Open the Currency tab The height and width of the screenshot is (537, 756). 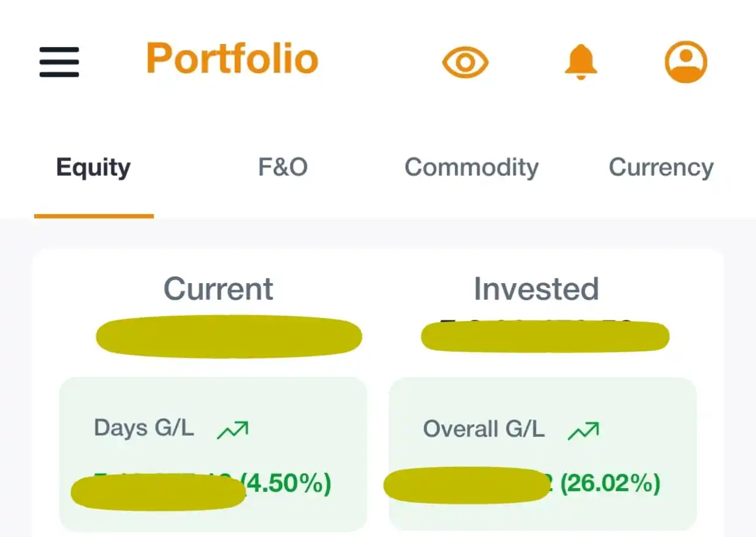[x=661, y=168]
